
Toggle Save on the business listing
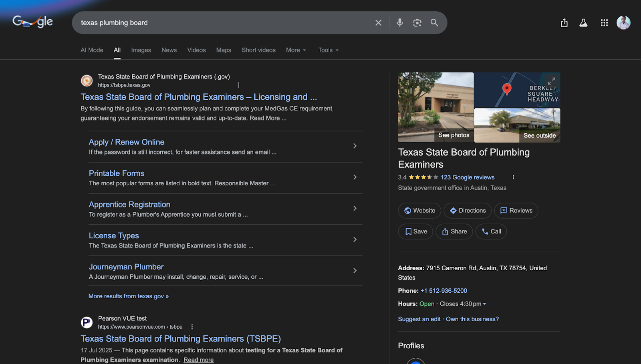415,231
